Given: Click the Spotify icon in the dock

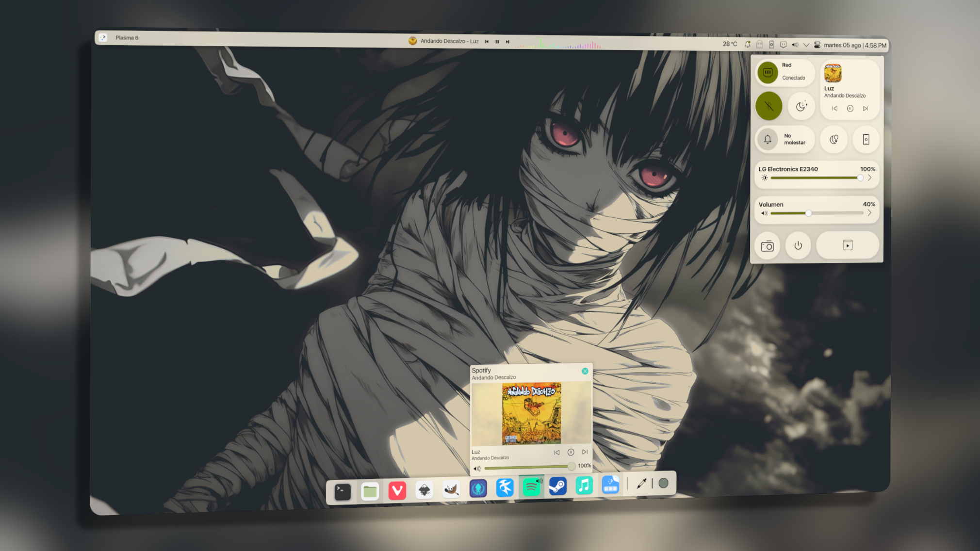Looking at the screenshot, I should click(531, 486).
